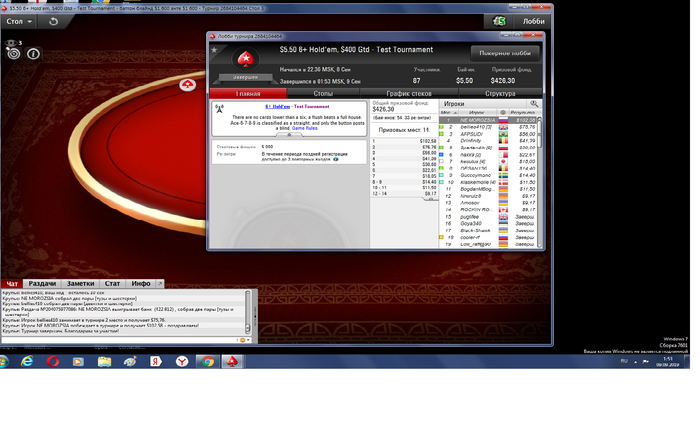Open the table info icon
700x438 pixels.
[33, 54]
